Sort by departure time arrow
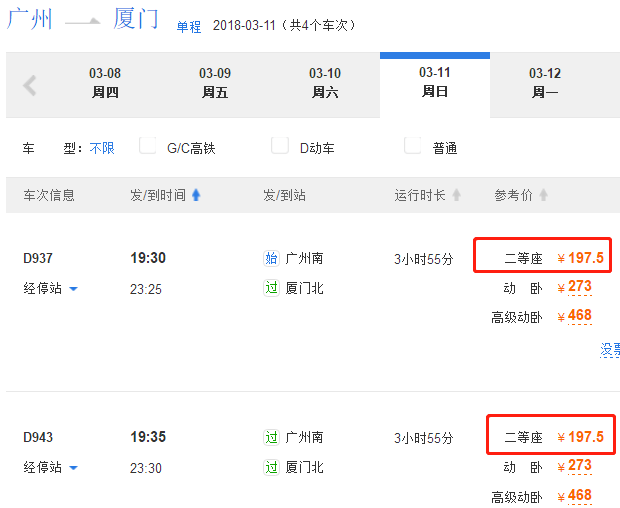The image size is (620, 508). pos(196,195)
